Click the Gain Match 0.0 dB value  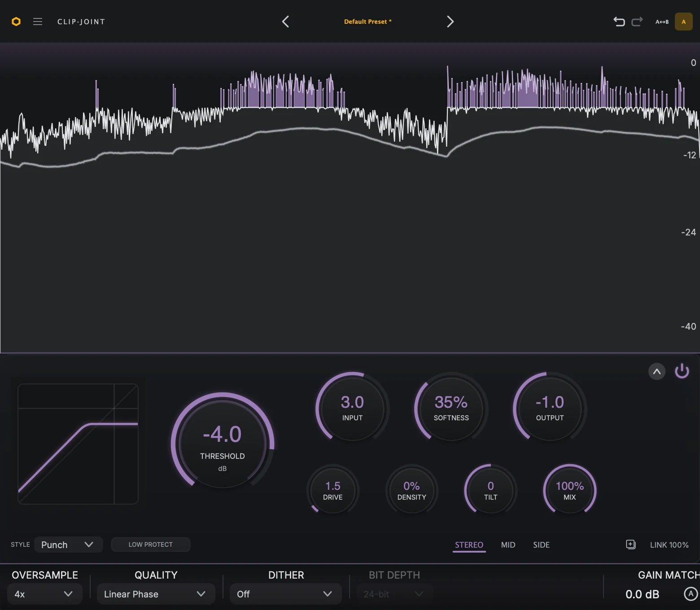click(x=643, y=594)
